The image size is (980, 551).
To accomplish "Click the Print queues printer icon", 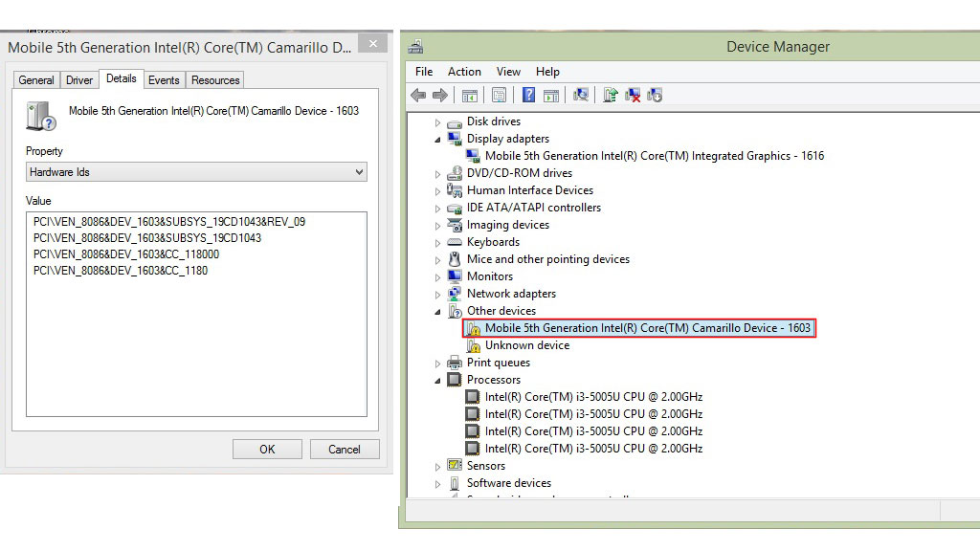I will pyautogui.click(x=455, y=363).
